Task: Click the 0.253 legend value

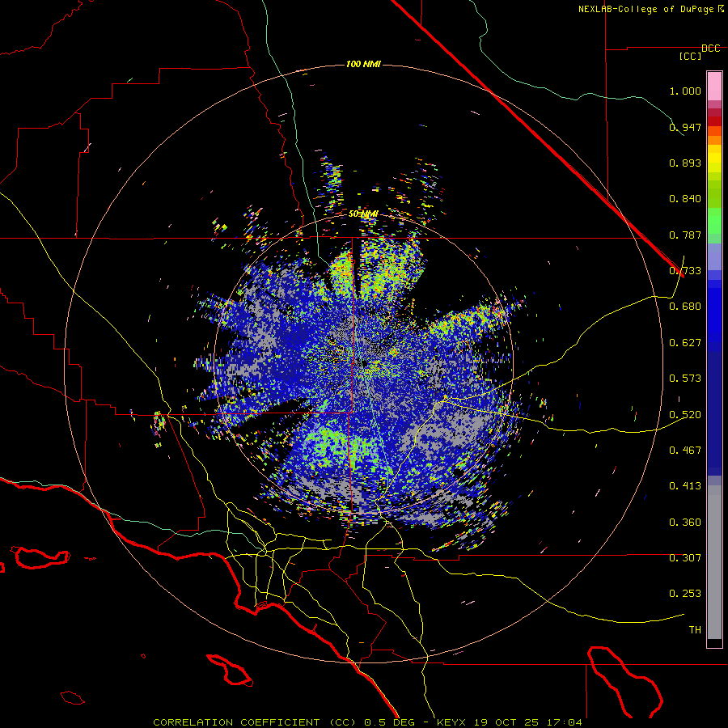Action: point(685,594)
